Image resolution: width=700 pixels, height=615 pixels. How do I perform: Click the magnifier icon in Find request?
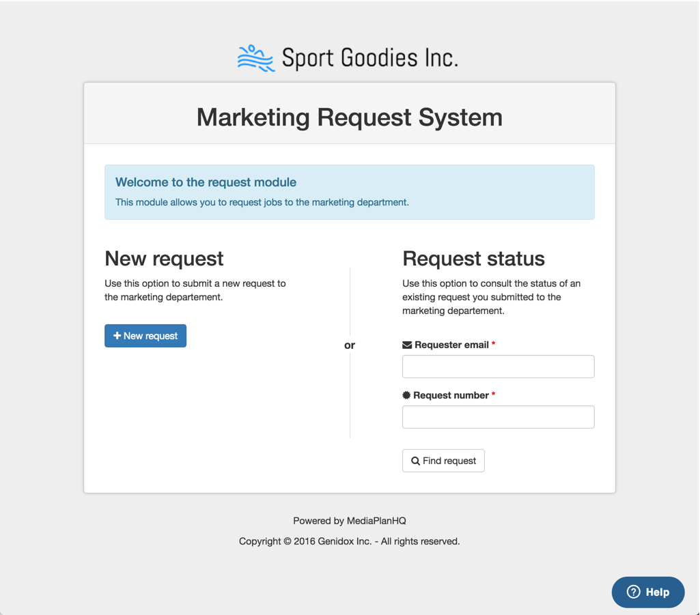click(415, 461)
